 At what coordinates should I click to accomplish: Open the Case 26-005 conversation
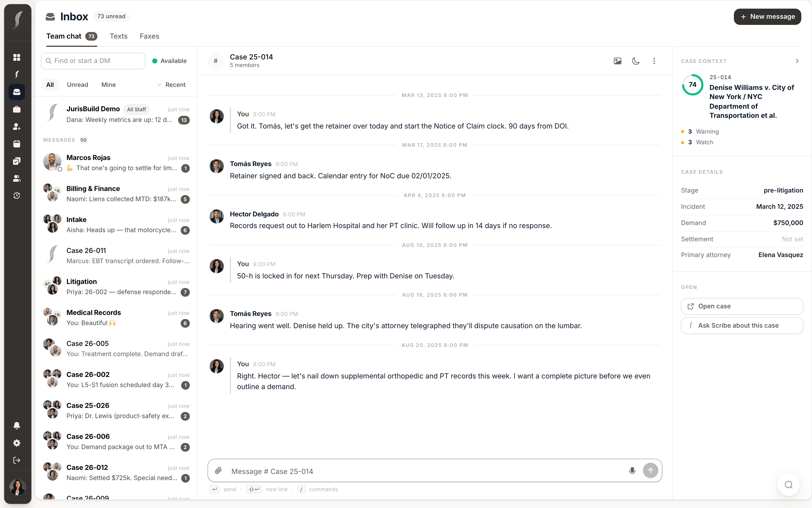pos(116,348)
